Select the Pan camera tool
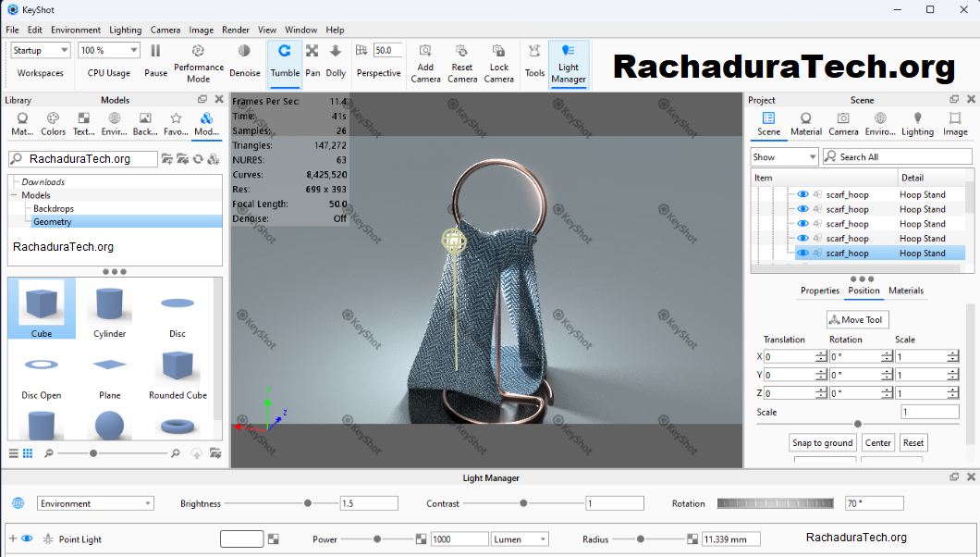The width and height of the screenshot is (980, 557). (x=312, y=61)
